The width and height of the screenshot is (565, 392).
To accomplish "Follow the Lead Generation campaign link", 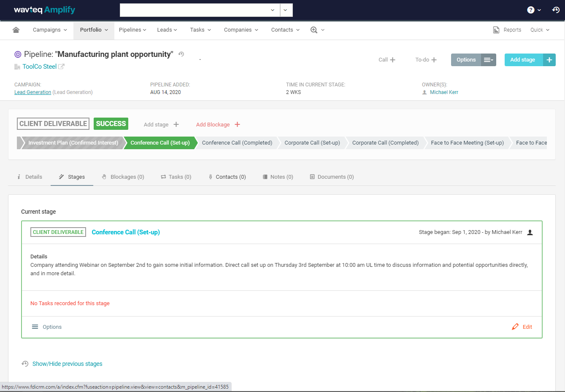I will coord(32,92).
